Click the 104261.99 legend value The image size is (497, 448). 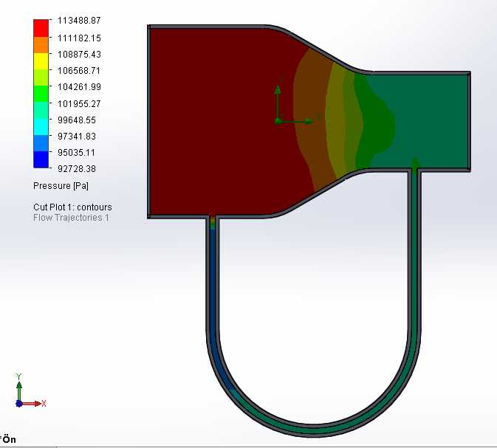(79, 87)
